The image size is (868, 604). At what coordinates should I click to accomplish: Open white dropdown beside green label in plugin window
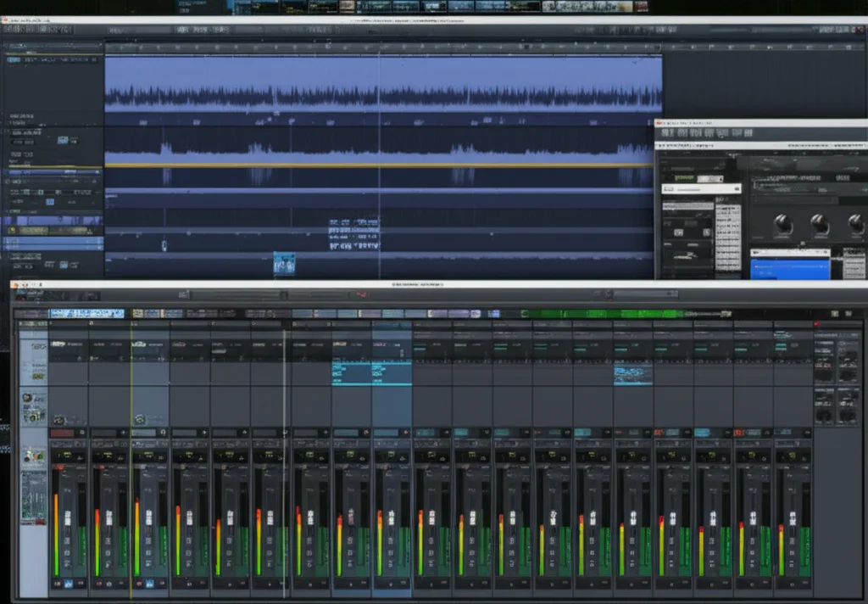point(709,178)
